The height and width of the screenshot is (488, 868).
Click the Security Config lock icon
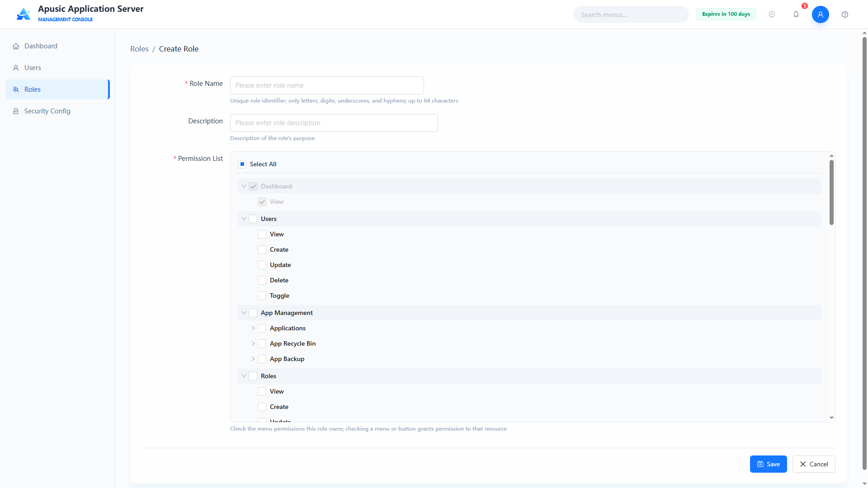16,111
